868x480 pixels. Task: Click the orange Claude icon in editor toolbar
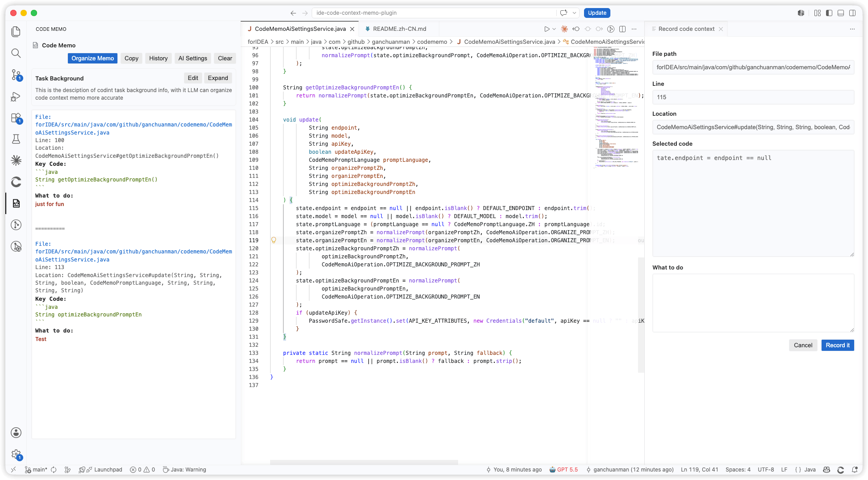pyautogui.click(x=564, y=29)
